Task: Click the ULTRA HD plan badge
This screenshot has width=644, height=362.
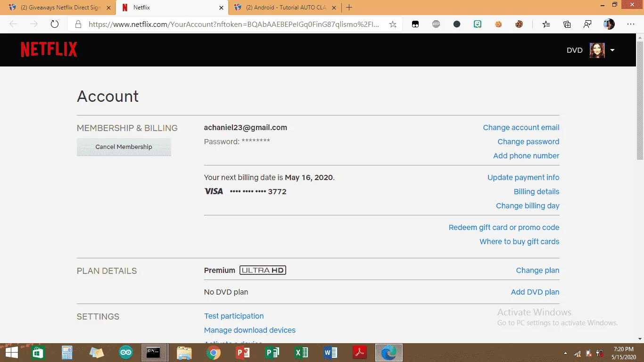Action: (x=263, y=270)
